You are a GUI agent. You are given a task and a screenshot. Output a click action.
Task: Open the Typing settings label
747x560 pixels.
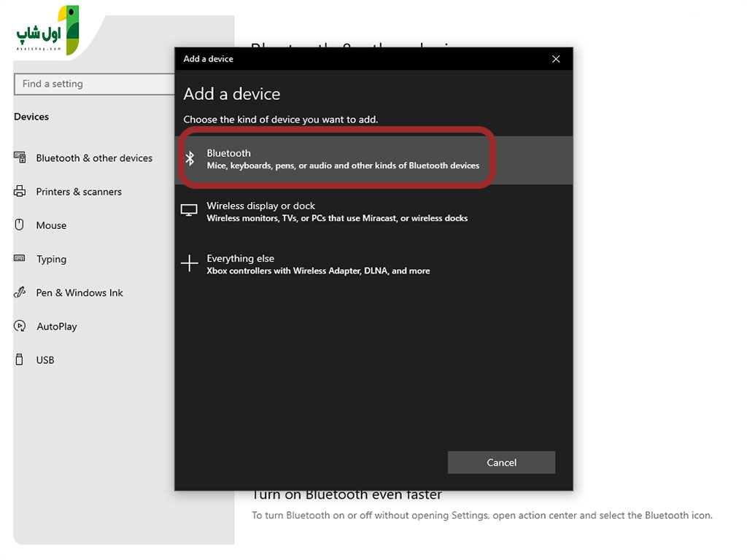point(51,259)
